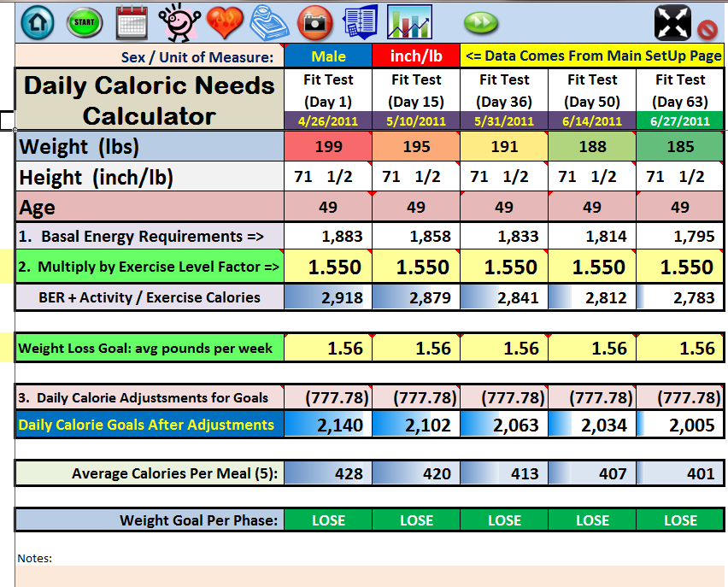Click the Home icon in toolbar

(x=36, y=22)
